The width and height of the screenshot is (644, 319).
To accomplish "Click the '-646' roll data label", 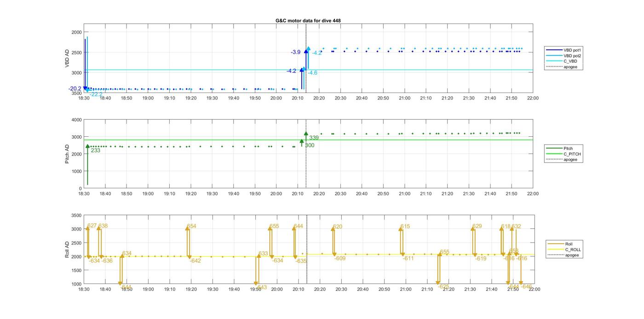I will [526, 287].
